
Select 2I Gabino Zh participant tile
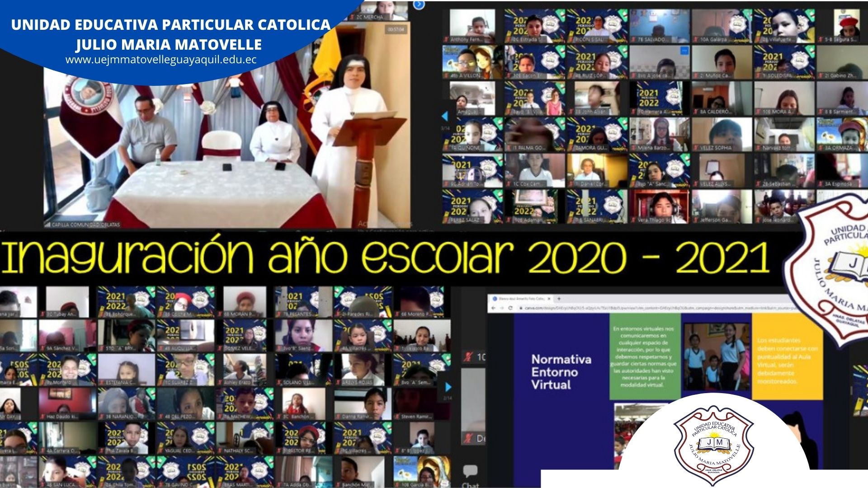pos(841,62)
